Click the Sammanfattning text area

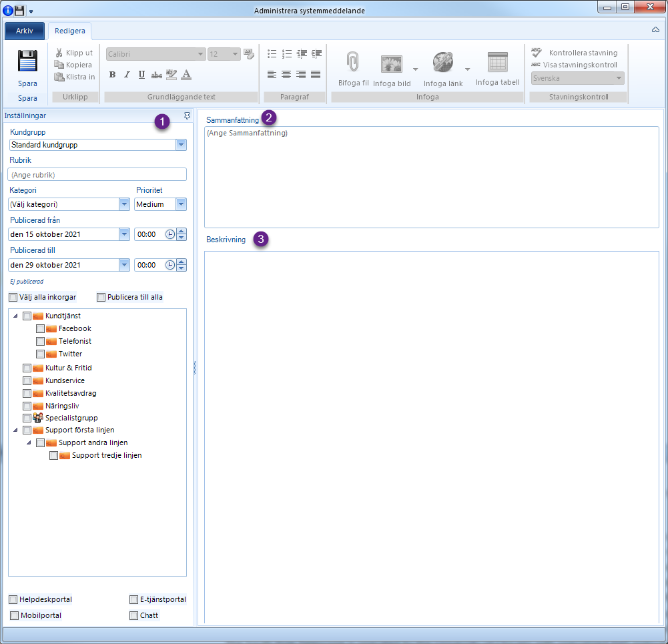(432, 178)
